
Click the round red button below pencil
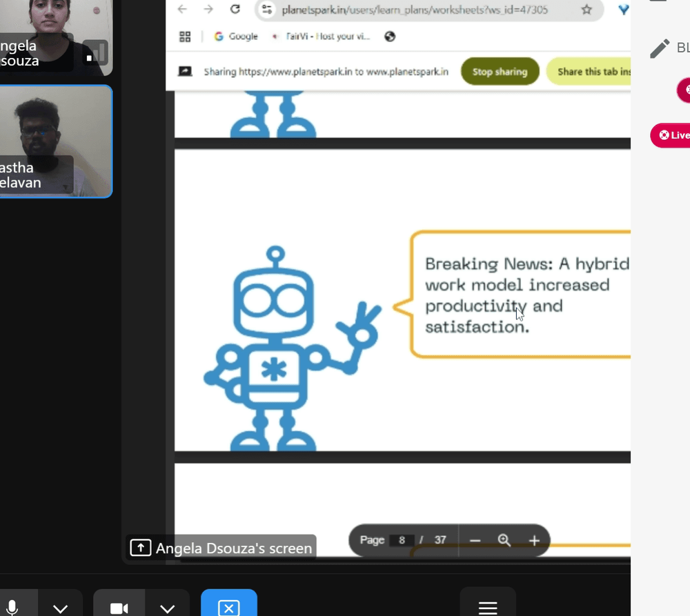(x=683, y=90)
